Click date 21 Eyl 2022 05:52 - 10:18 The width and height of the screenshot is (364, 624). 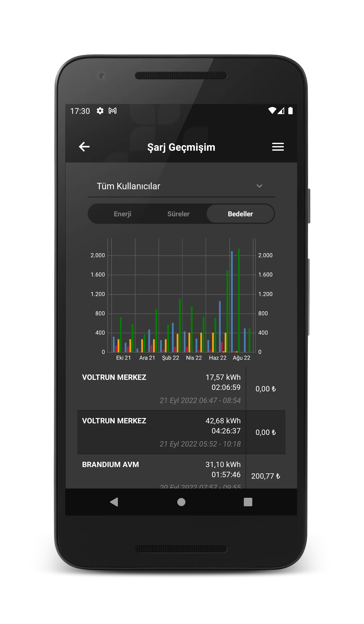[x=200, y=444]
